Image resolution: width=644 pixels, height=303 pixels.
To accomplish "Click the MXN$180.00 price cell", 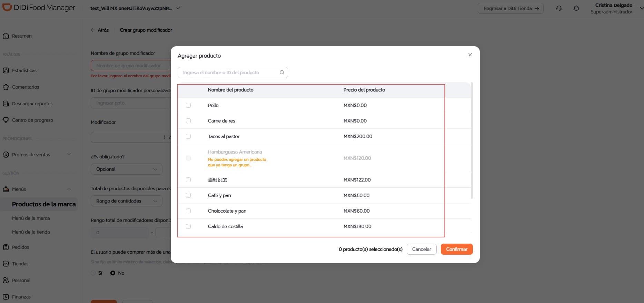I will (x=357, y=226).
